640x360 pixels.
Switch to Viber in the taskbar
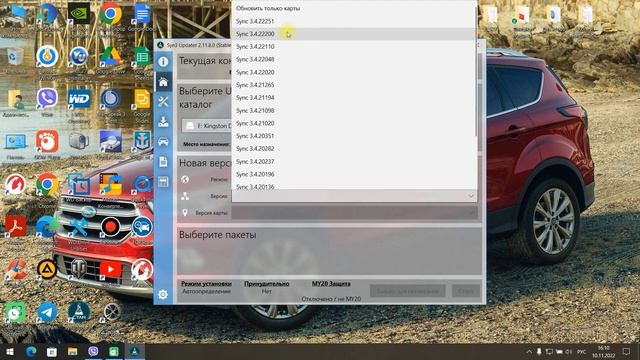tap(93, 351)
